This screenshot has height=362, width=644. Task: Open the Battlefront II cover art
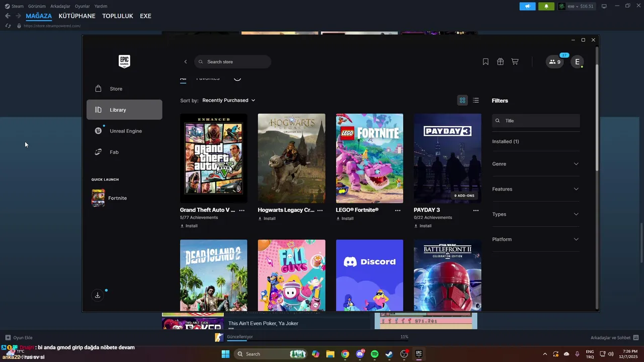pyautogui.click(x=447, y=275)
